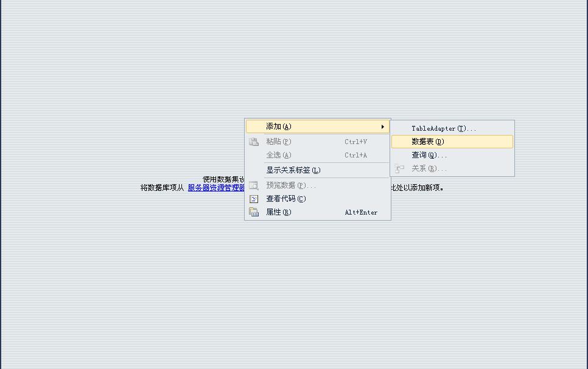The width and height of the screenshot is (588, 369).
Task: Select 数据表(D) in the submenu
Action: 452,142
